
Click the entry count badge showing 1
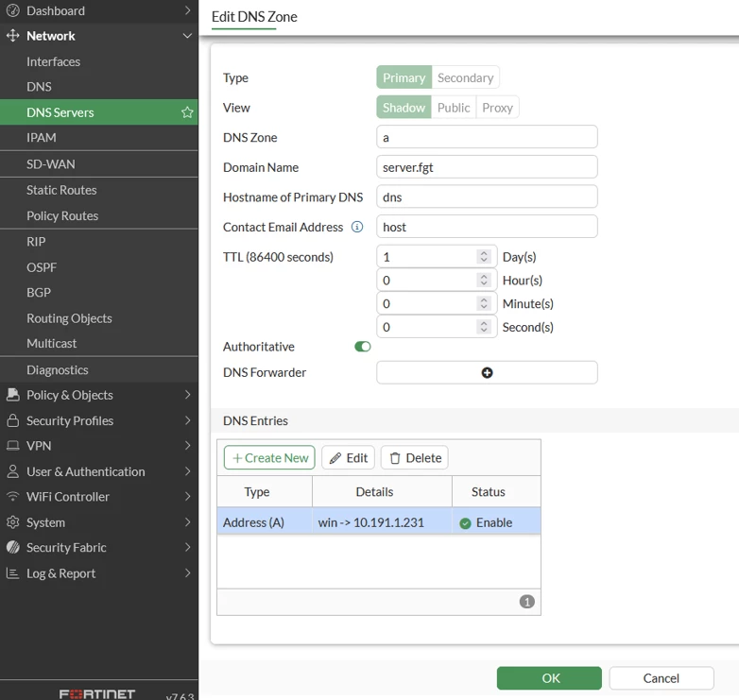point(527,602)
